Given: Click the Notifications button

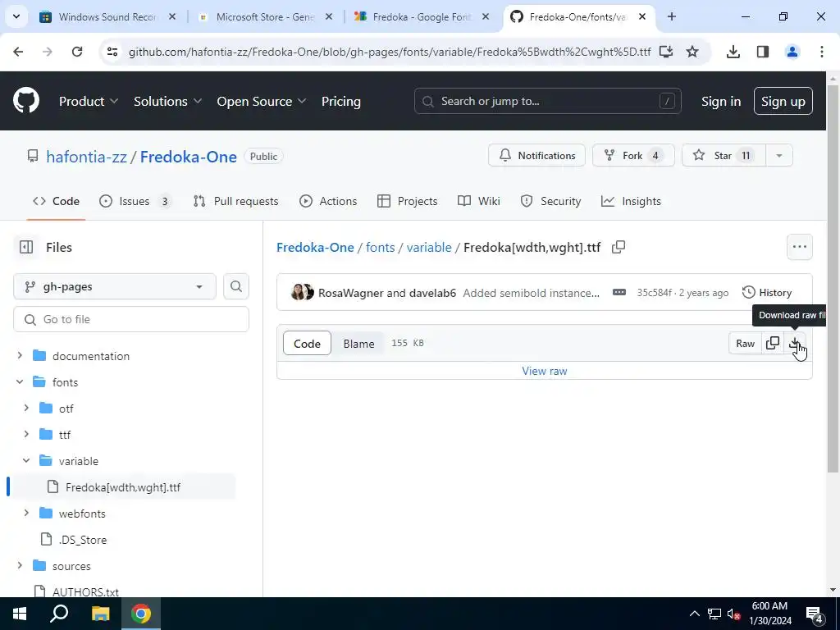Looking at the screenshot, I should point(536,155).
